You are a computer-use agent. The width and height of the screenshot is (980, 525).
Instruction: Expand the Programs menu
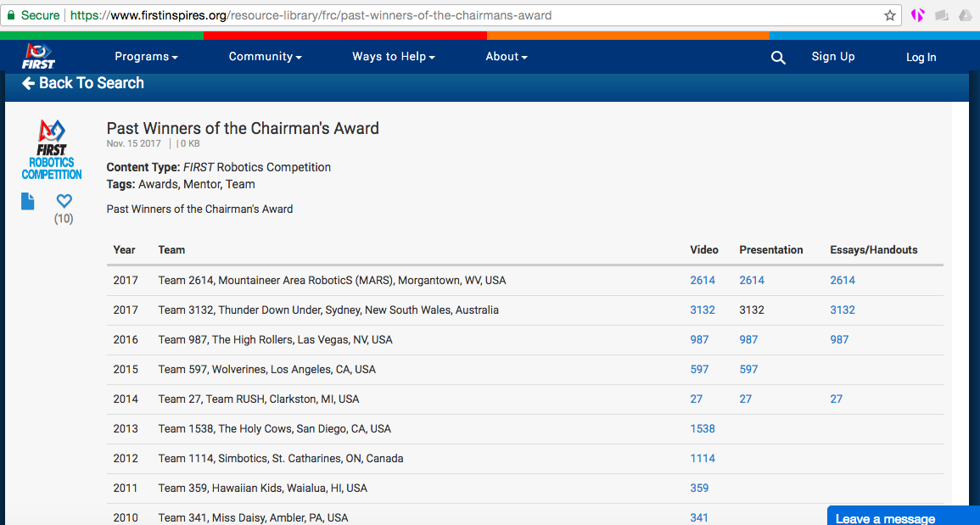click(146, 57)
